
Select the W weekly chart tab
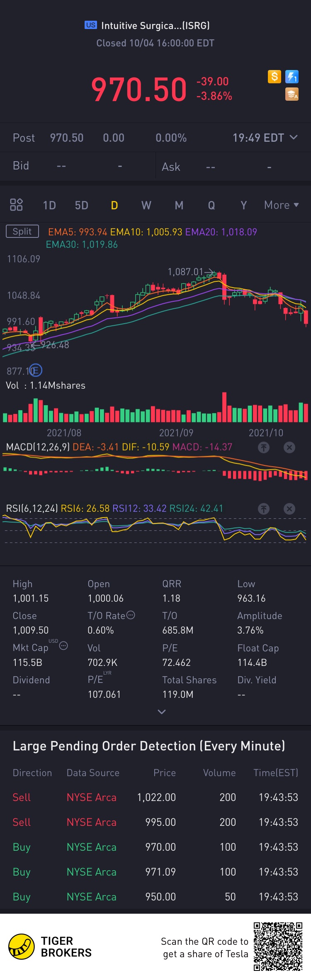pos(146,206)
